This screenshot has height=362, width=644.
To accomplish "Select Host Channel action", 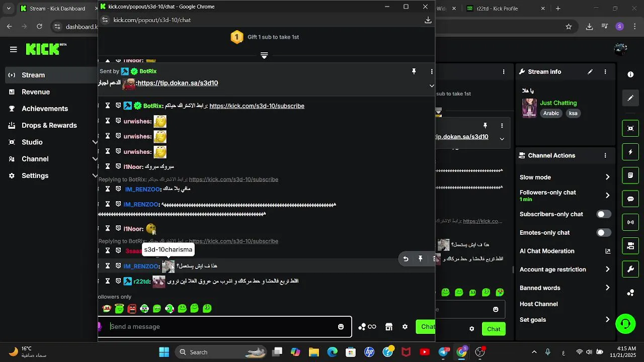I will [x=538, y=304].
